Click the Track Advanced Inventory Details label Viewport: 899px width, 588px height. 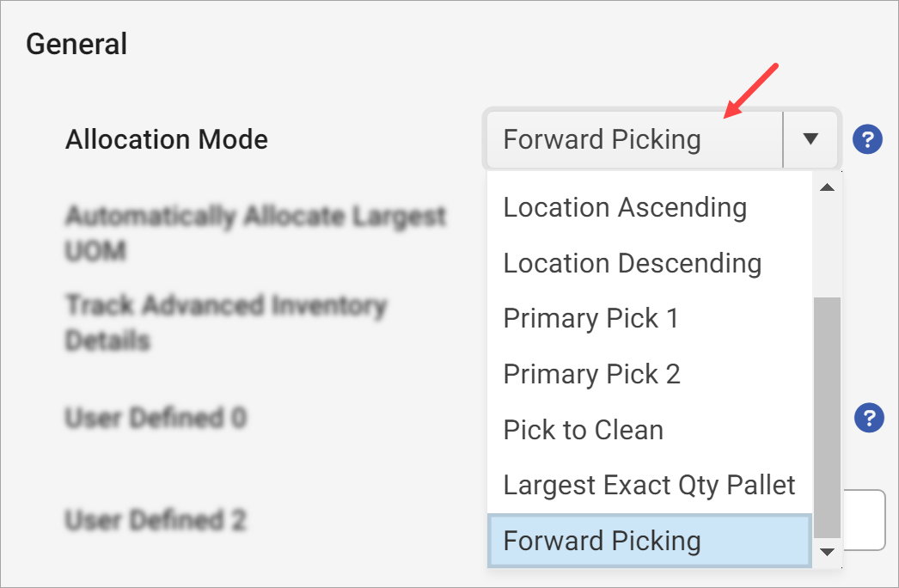pyautogui.click(x=226, y=322)
